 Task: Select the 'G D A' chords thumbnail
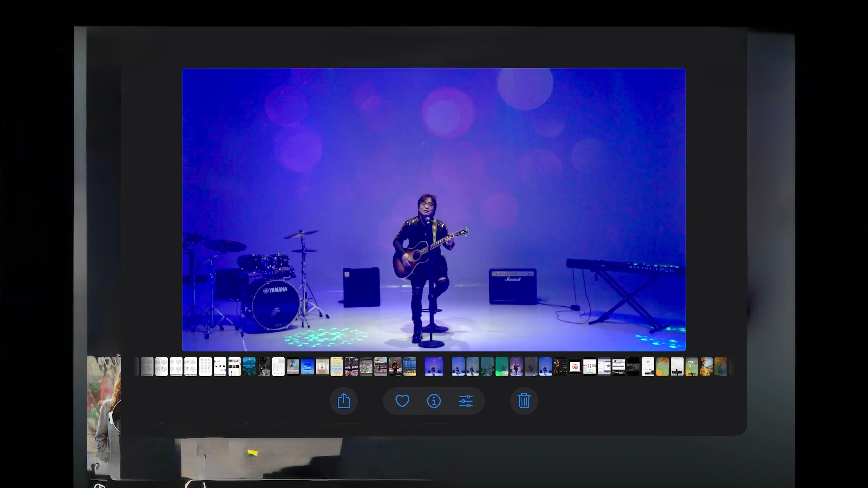click(x=220, y=367)
